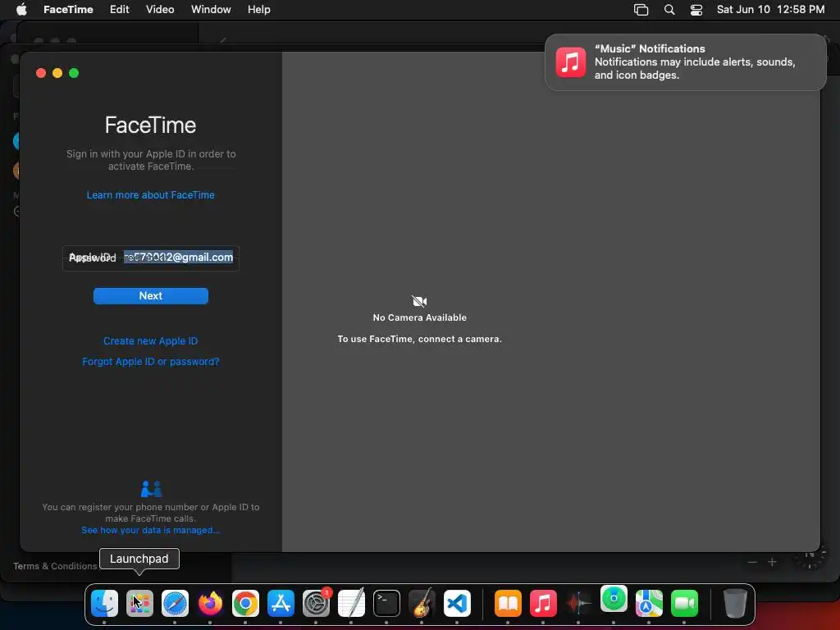Open the Trash in the dock
The image size is (840, 630).
coord(735,603)
